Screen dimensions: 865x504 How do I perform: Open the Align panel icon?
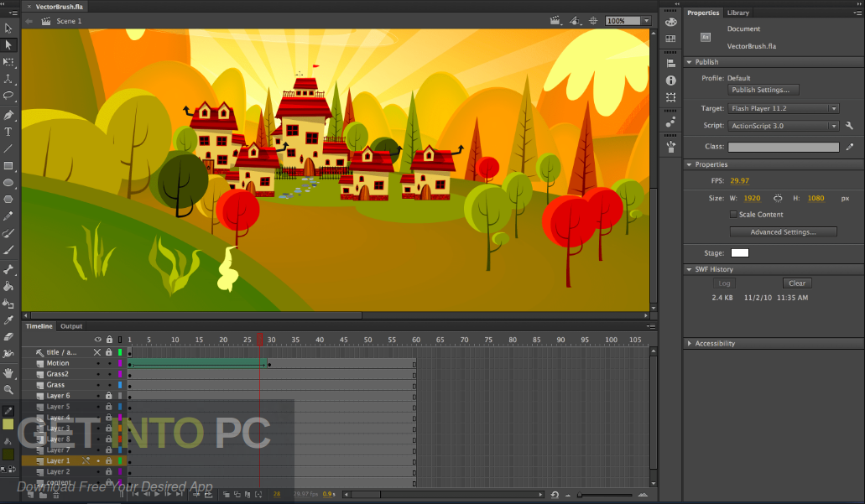(671, 64)
